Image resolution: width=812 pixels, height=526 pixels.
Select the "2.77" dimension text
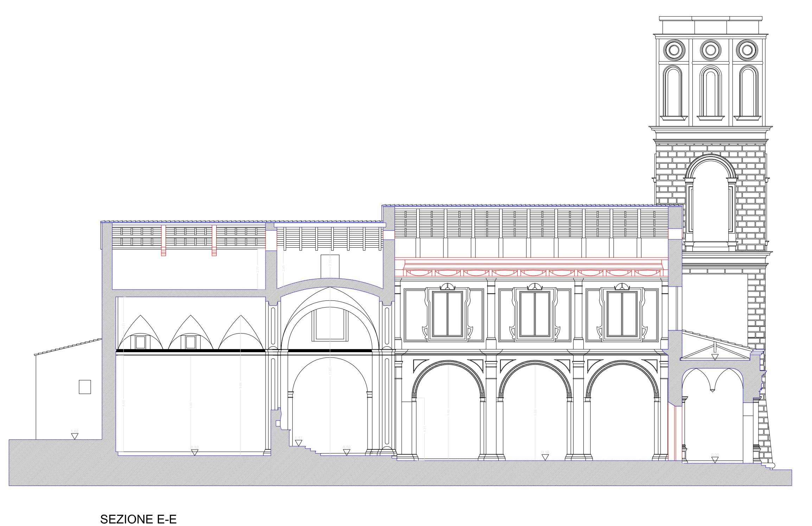click(x=257, y=269)
